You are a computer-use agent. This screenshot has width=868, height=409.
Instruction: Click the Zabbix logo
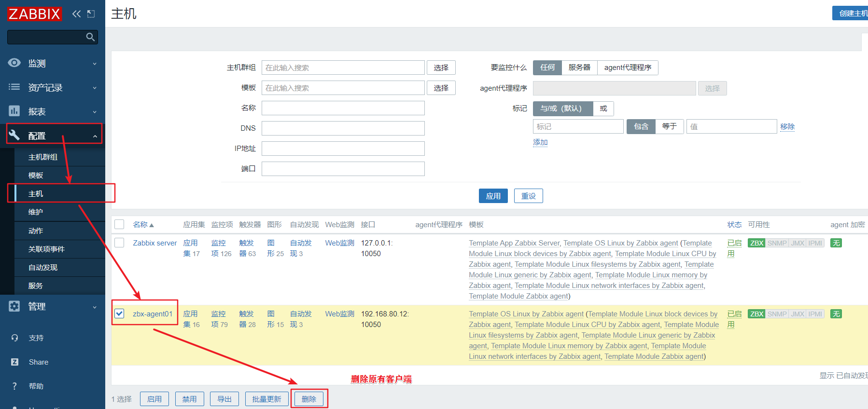coord(34,14)
